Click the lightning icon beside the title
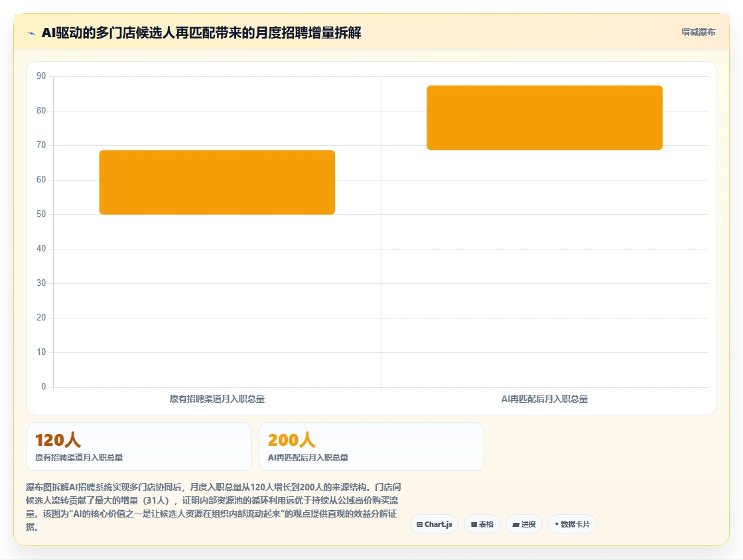This screenshot has width=743, height=560. (32, 33)
